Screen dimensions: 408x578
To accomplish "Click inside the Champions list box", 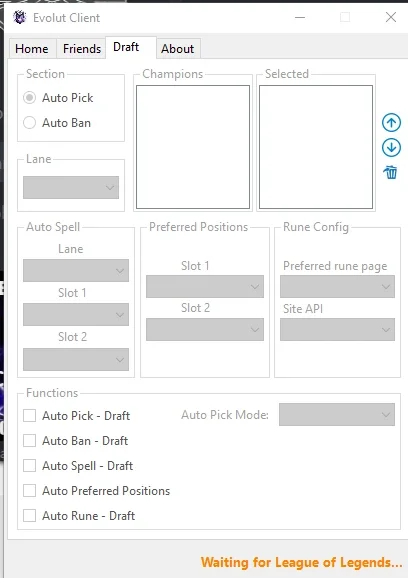I will pyautogui.click(x=193, y=147).
